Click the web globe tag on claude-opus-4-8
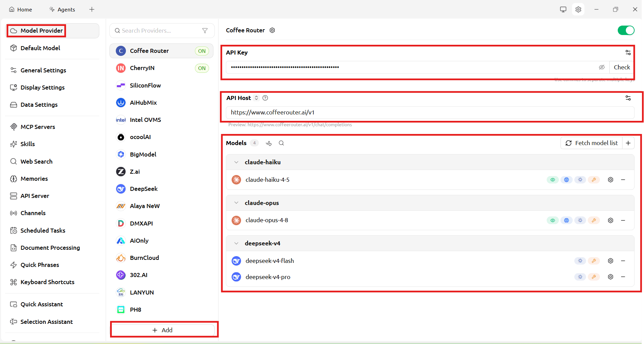 tap(567, 220)
